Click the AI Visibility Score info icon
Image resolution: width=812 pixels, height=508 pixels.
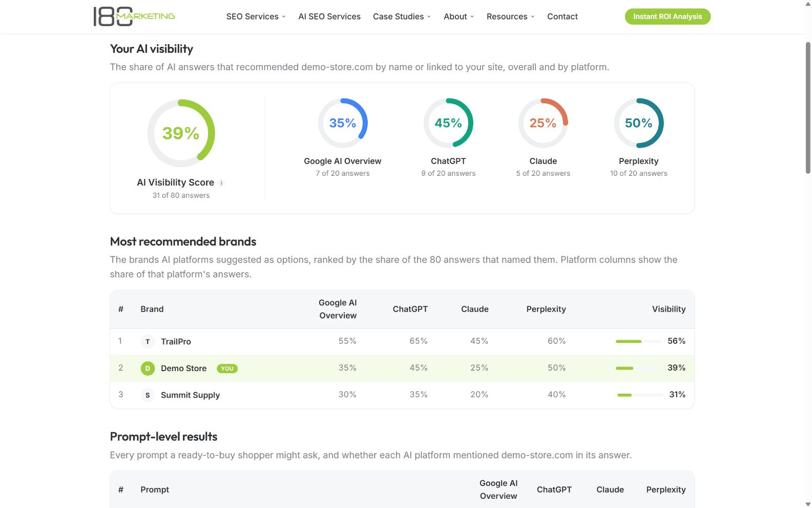221,183
